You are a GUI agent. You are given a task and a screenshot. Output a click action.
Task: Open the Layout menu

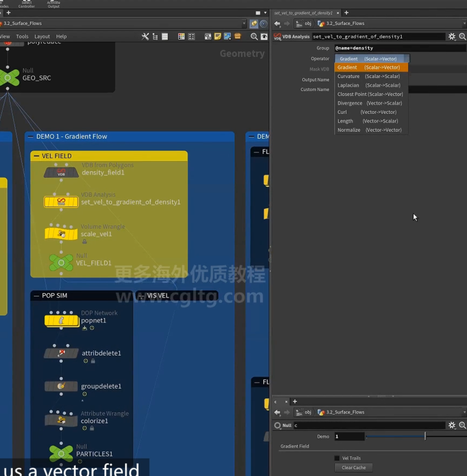(42, 37)
